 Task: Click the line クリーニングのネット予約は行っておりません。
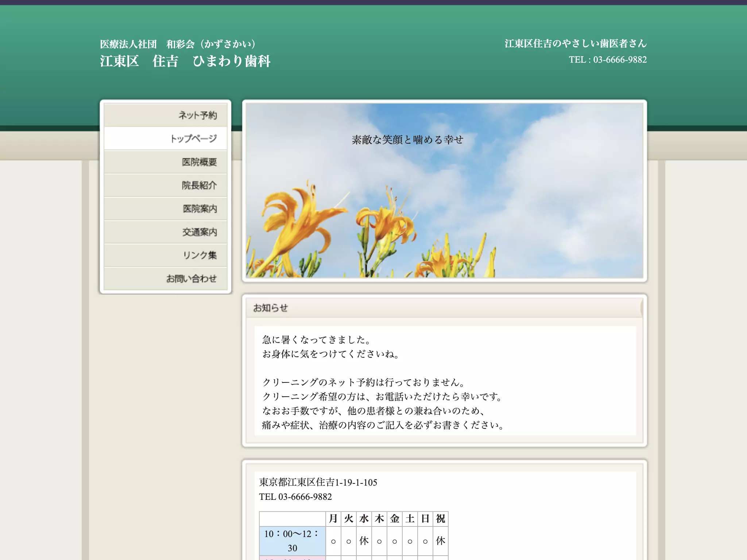[364, 382]
